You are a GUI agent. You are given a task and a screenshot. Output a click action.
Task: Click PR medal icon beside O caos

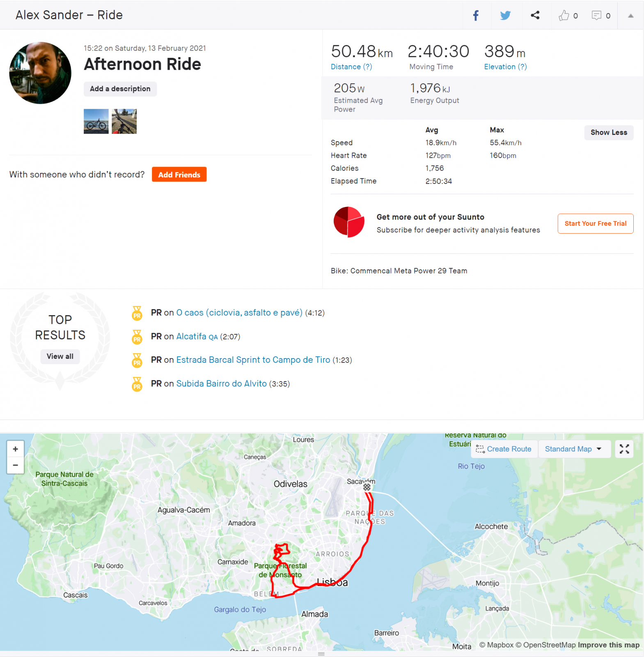pos(137,313)
